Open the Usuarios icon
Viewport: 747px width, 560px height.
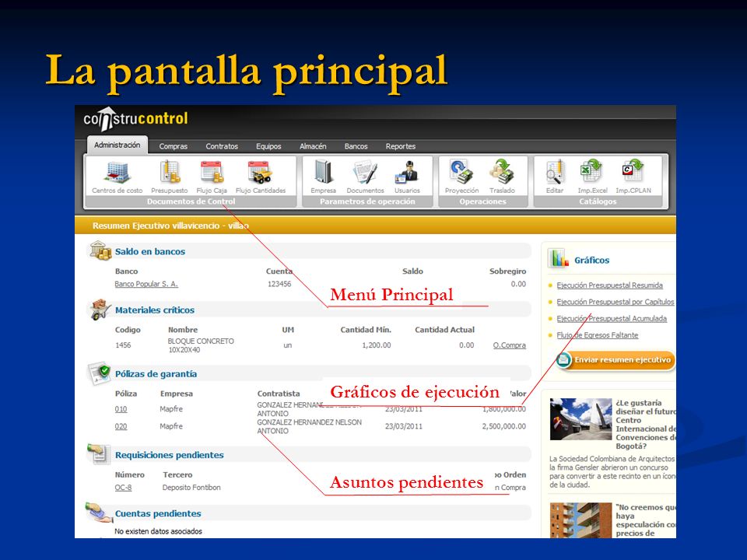click(407, 172)
